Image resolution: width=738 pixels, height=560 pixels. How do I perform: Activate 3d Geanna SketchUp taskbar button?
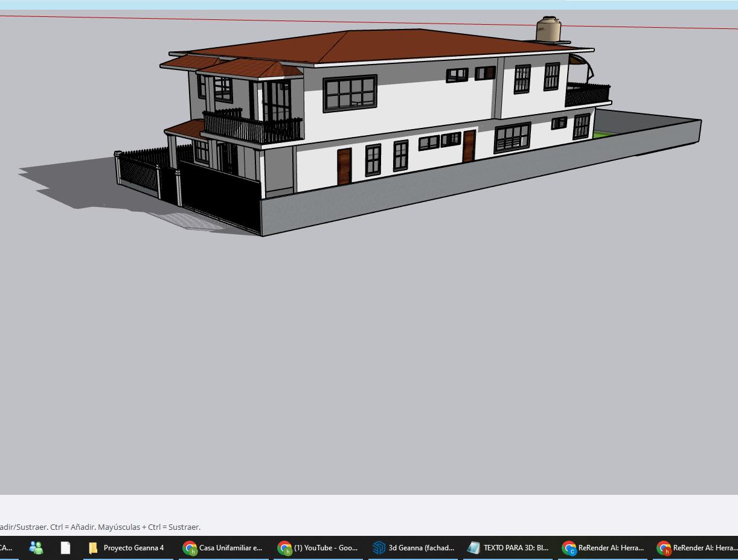click(x=413, y=548)
